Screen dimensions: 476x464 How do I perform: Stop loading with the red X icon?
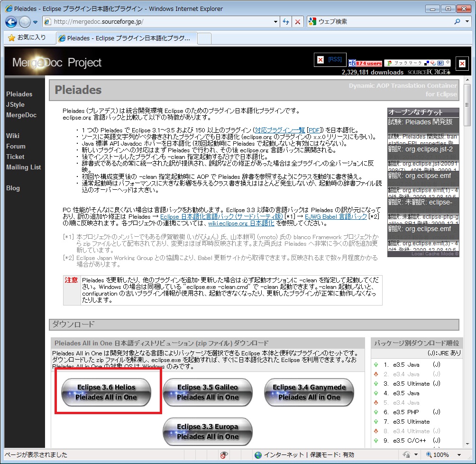(298, 21)
